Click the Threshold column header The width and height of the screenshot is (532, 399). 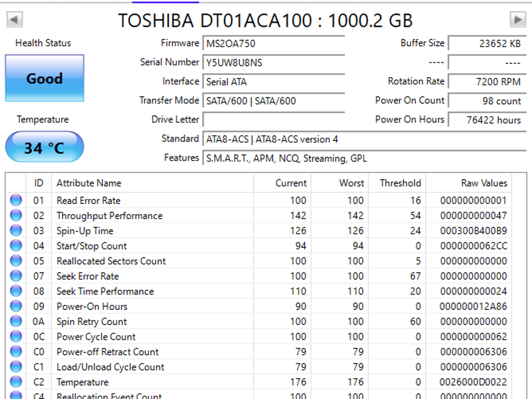397,183
